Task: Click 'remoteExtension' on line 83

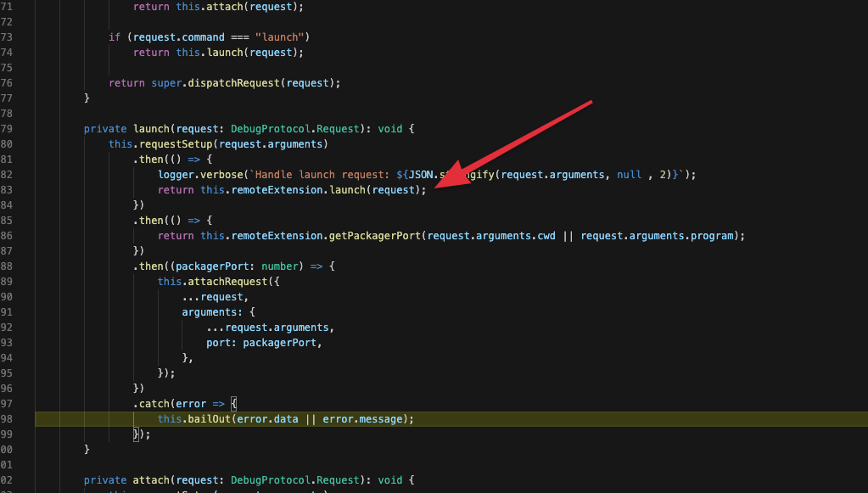Action: pyautogui.click(x=277, y=190)
